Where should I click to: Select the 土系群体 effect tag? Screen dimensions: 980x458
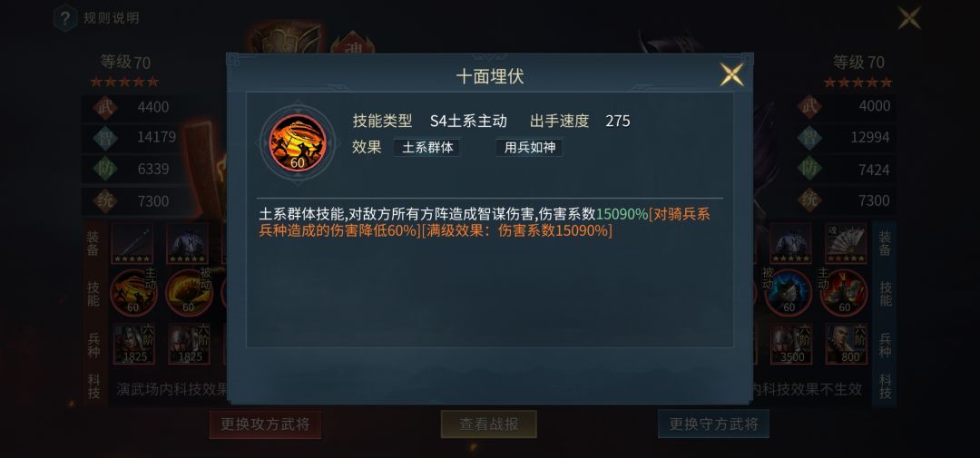click(x=427, y=148)
